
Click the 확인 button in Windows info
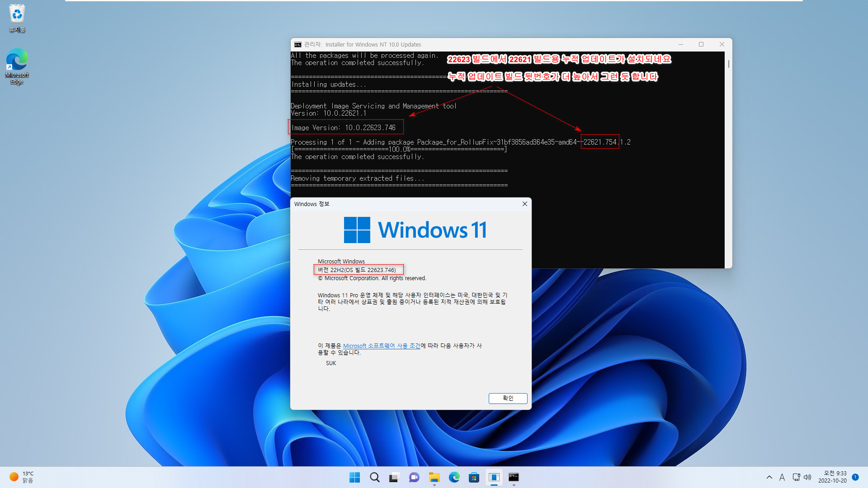[508, 398]
